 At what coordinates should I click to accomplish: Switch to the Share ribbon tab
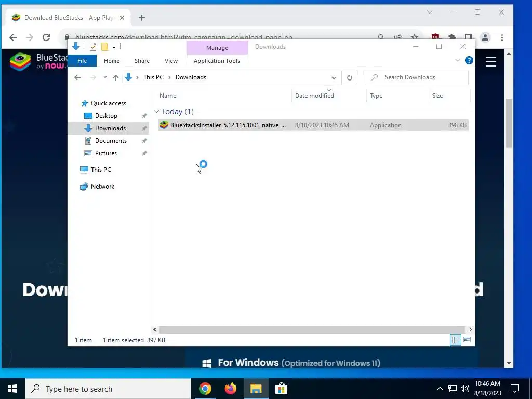[x=142, y=61]
